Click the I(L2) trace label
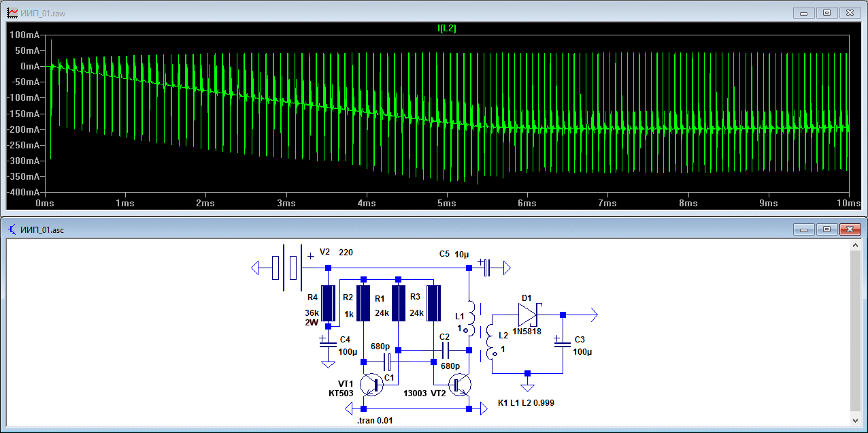Screen dimensions: 868x433 [446, 28]
